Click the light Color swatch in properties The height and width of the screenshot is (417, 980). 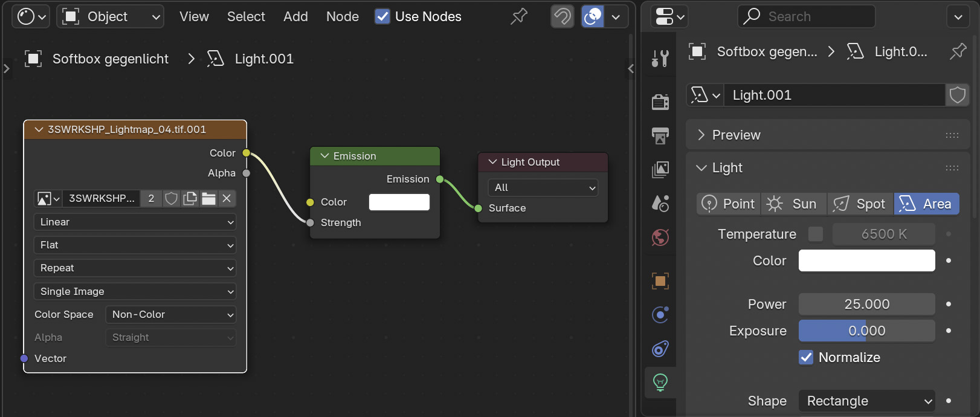click(x=867, y=260)
